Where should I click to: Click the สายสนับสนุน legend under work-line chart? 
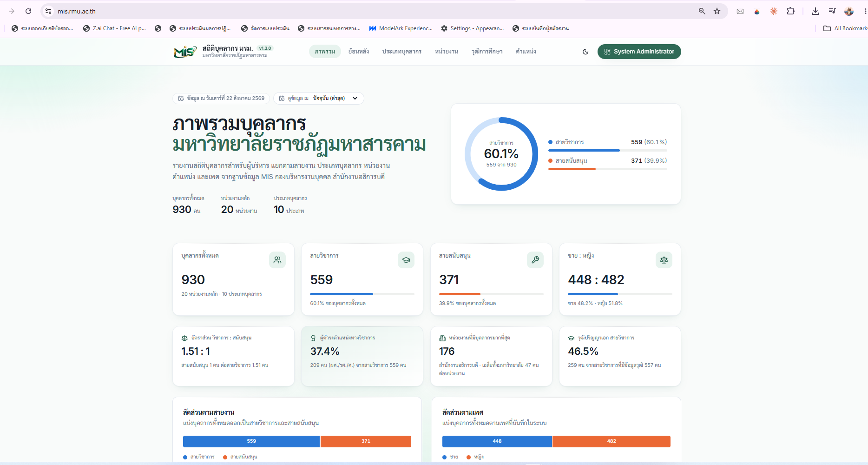click(240, 457)
